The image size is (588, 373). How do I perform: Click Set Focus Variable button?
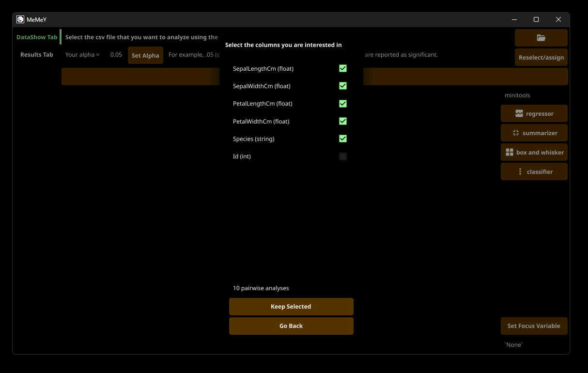click(534, 326)
